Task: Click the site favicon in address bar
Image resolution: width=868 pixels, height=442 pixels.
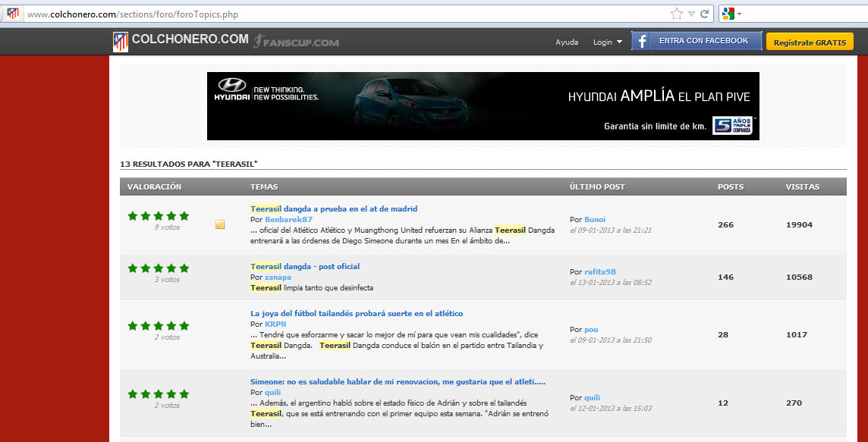Action: coord(12,14)
